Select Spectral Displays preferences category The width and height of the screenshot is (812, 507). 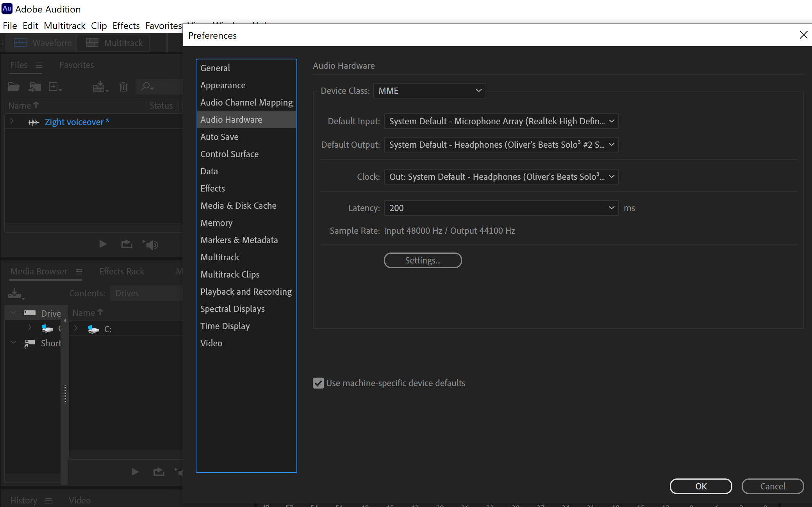pyautogui.click(x=232, y=309)
